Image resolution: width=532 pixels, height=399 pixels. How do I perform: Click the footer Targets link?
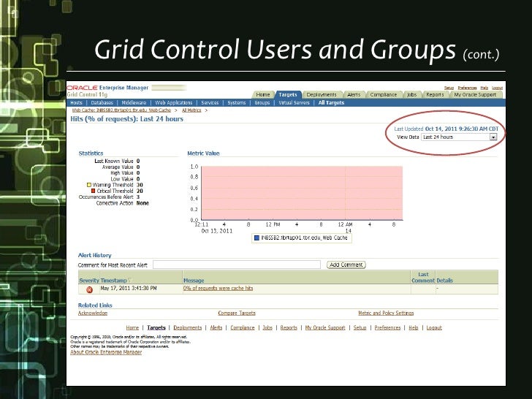tap(156, 327)
